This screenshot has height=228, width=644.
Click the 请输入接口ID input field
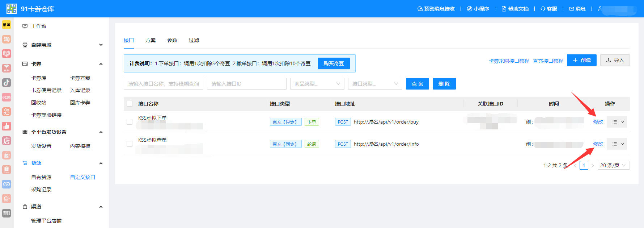(x=246, y=84)
